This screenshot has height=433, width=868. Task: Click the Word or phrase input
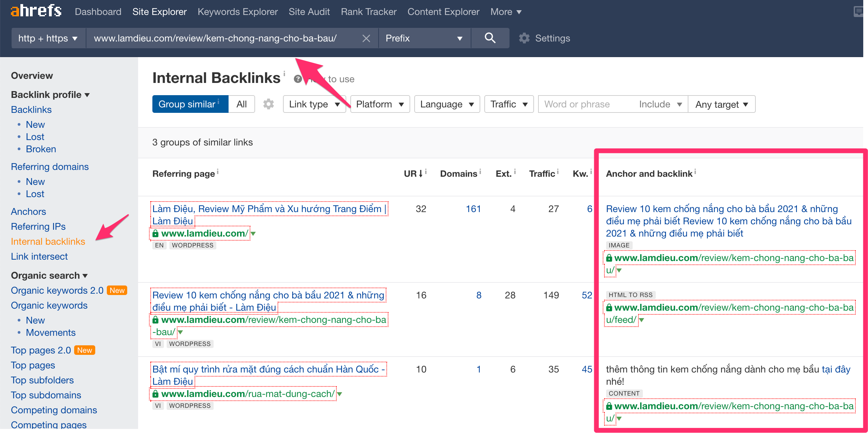(586, 104)
